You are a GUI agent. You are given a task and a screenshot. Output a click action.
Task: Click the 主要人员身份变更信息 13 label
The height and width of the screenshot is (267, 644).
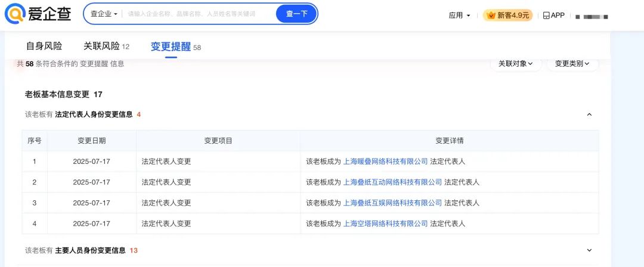[x=96, y=250]
